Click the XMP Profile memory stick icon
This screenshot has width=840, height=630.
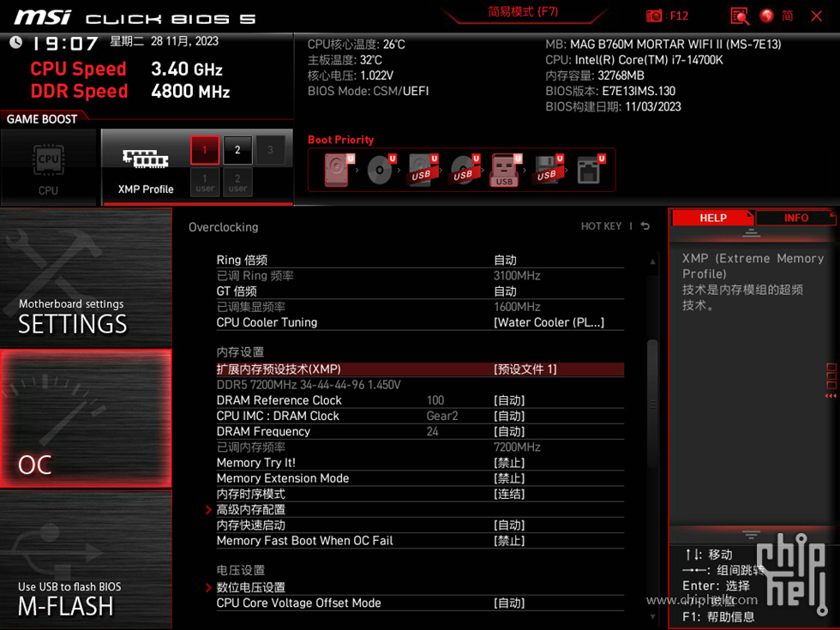145,159
